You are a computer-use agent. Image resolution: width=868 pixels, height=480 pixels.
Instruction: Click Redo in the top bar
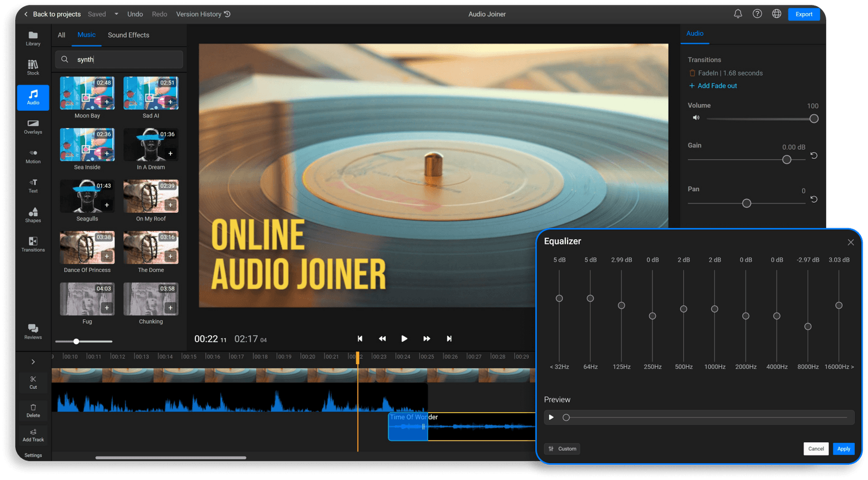tap(159, 14)
